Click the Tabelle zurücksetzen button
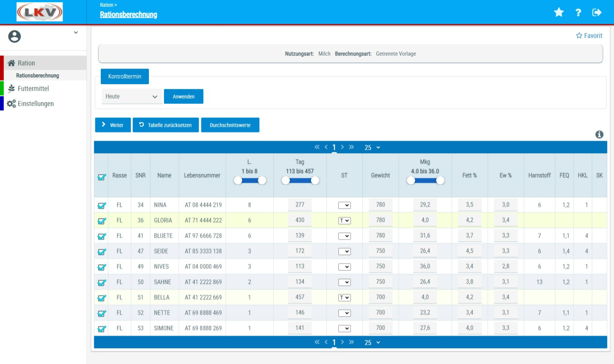The width and height of the screenshot is (614, 364). 166,125
